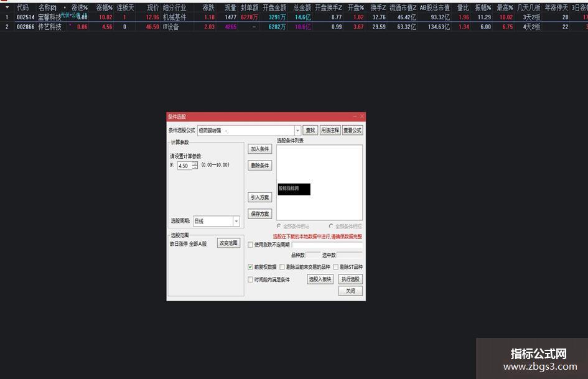The width and height of the screenshot is (588, 379).
Task: Sort stock list by 量比 column
Action: (463, 7)
